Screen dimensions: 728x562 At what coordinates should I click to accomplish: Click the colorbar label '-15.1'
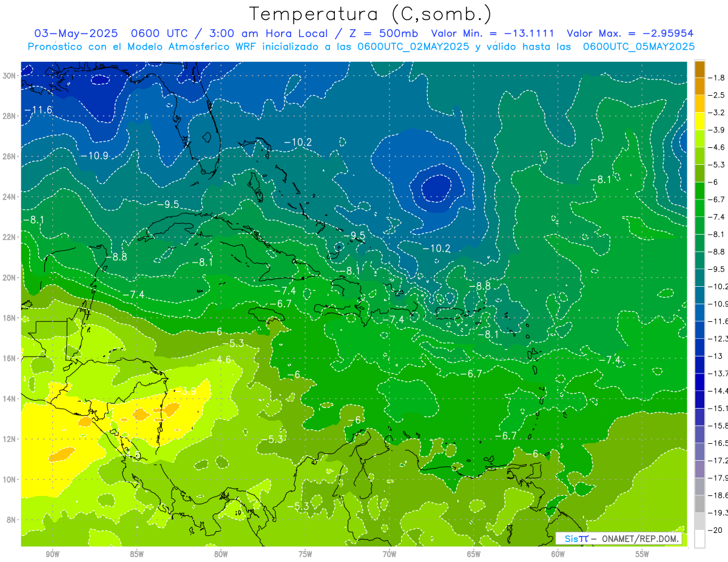click(718, 408)
